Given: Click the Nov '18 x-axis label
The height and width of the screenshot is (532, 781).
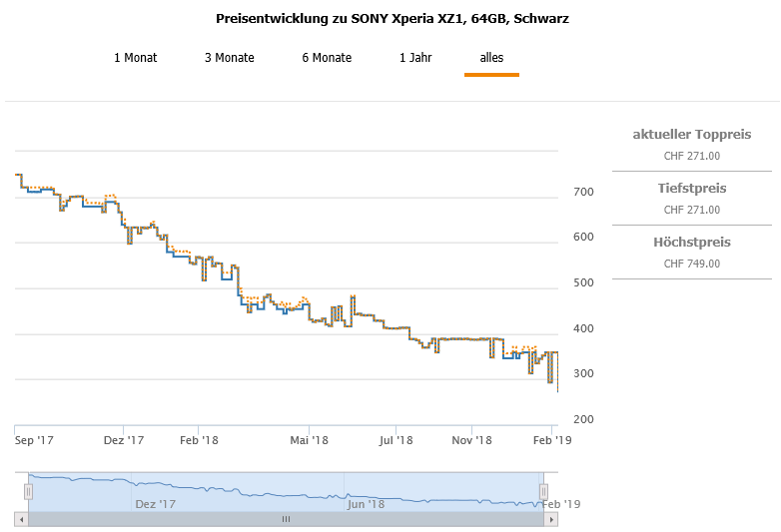Looking at the screenshot, I should [471, 439].
